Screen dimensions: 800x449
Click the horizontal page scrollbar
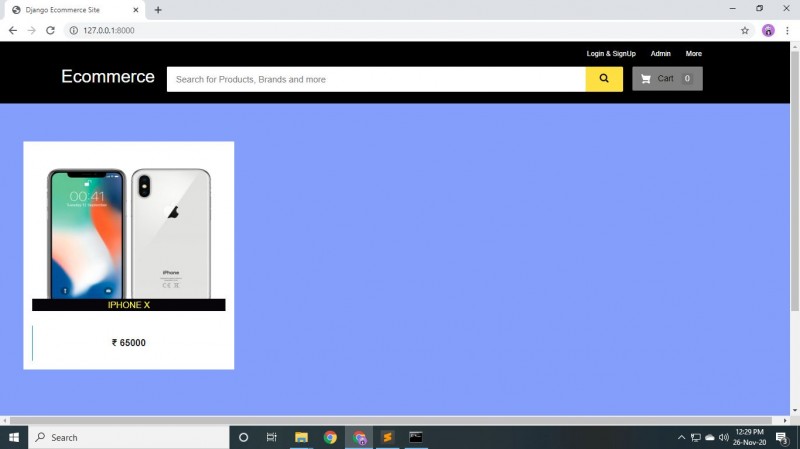coord(391,420)
